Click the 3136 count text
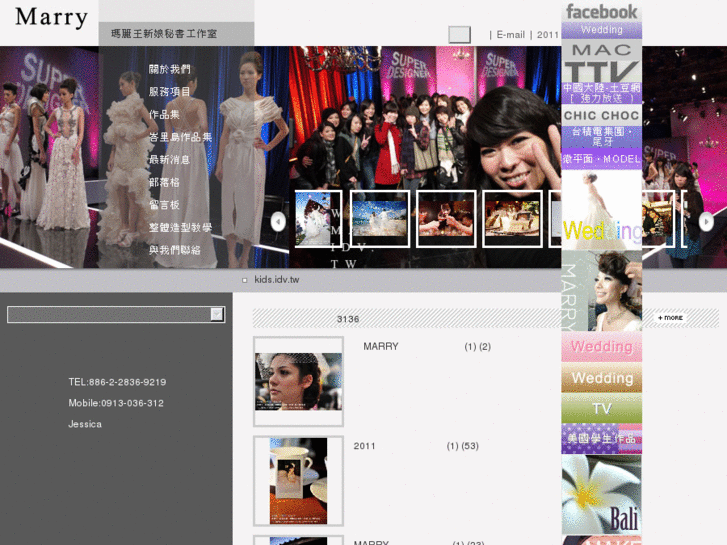 click(348, 319)
